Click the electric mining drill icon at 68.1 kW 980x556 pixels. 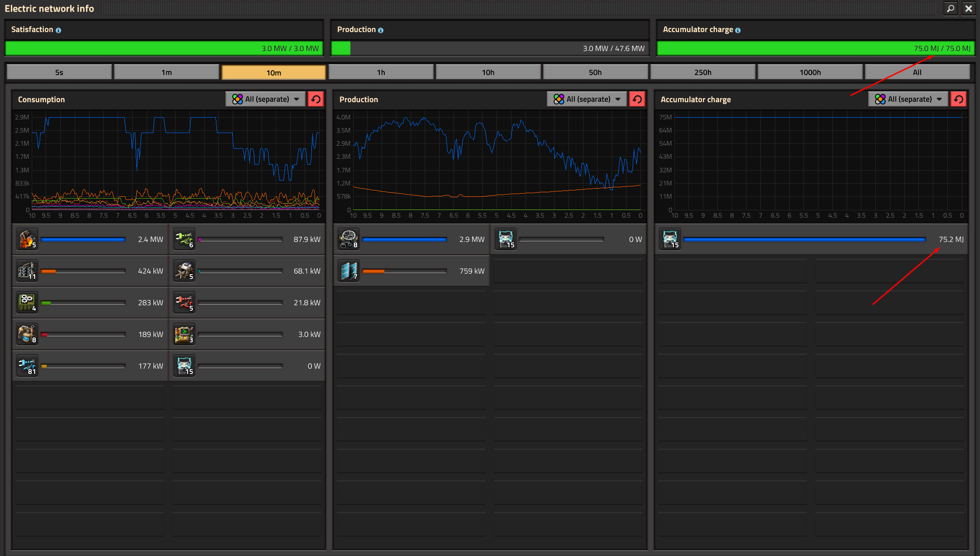pos(184,271)
